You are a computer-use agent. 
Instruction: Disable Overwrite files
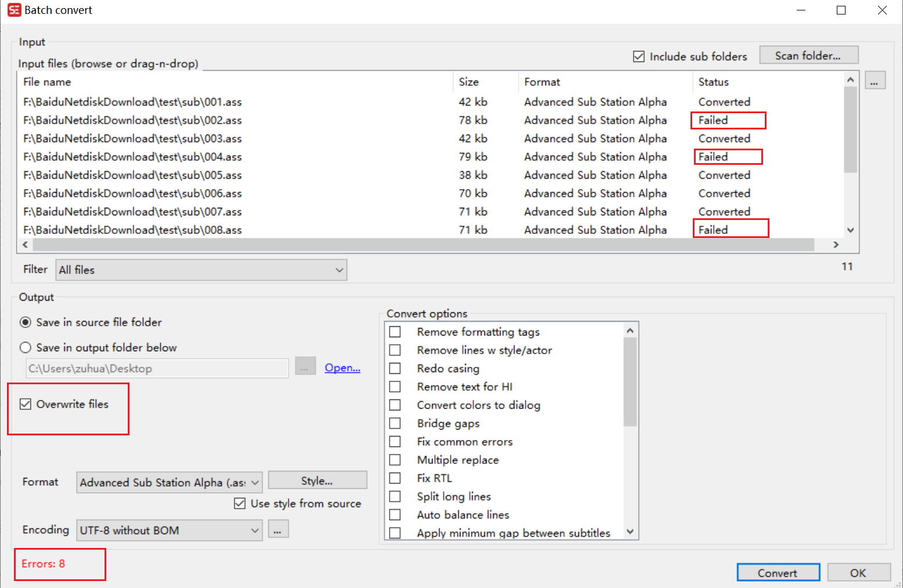point(26,403)
